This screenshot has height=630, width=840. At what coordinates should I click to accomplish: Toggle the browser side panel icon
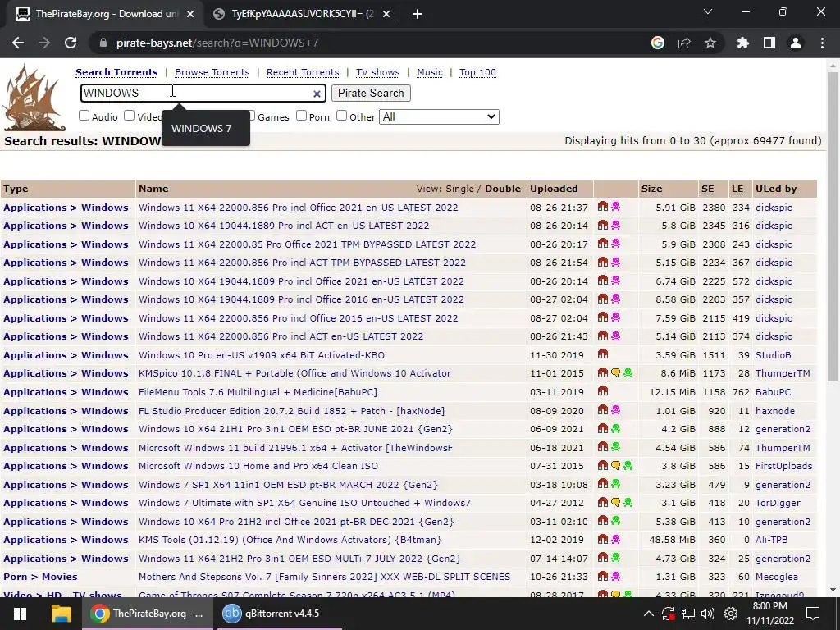[769, 43]
